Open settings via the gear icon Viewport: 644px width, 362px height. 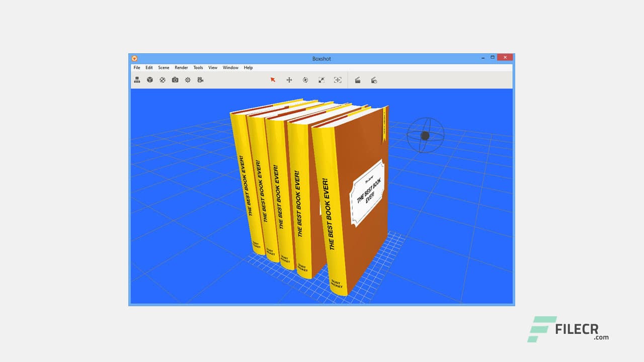click(x=187, y=80)
